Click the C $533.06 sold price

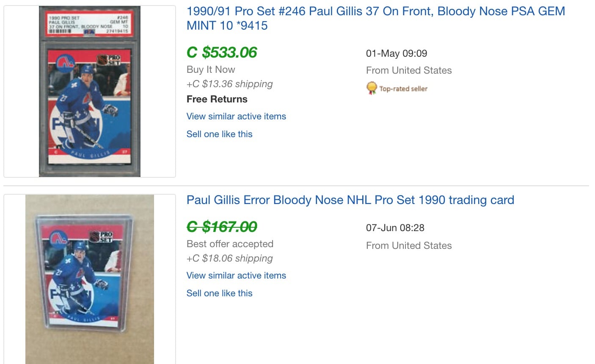(222, 52)
